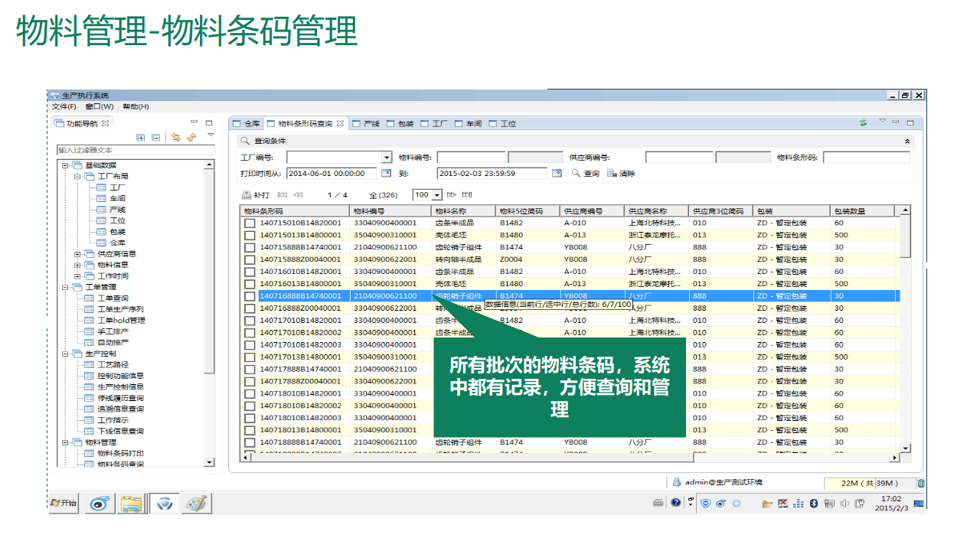Open the Paint palette taskbar icon
This screenshot has height=551, width=980.
click(197, 504)
